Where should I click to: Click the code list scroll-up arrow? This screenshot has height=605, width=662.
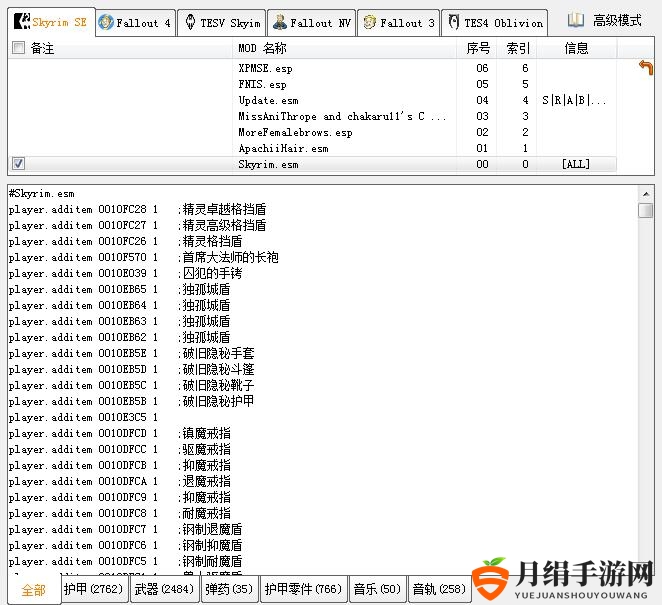point(646,194)
